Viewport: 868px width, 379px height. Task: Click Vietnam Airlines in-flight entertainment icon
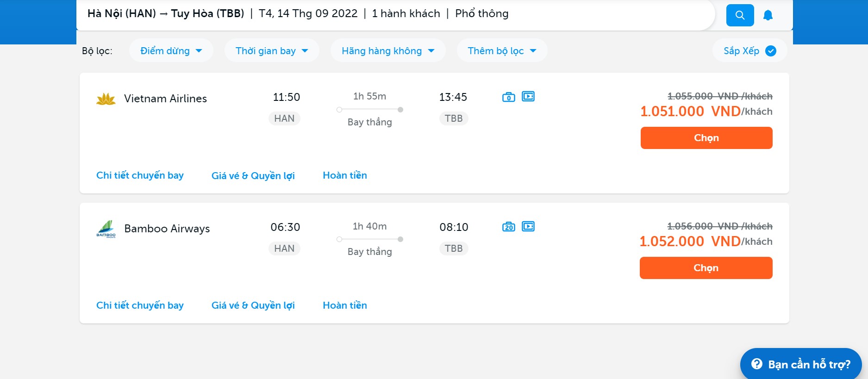[x=528, y=96]
